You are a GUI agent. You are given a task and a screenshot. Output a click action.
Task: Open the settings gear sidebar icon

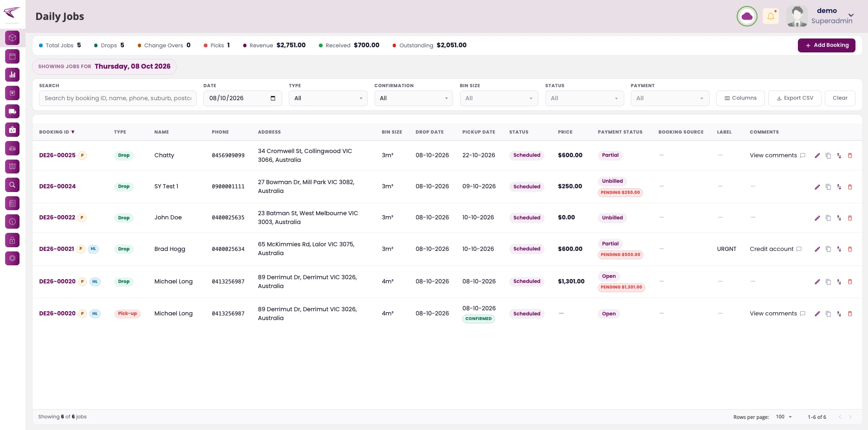tap(13, 258)
